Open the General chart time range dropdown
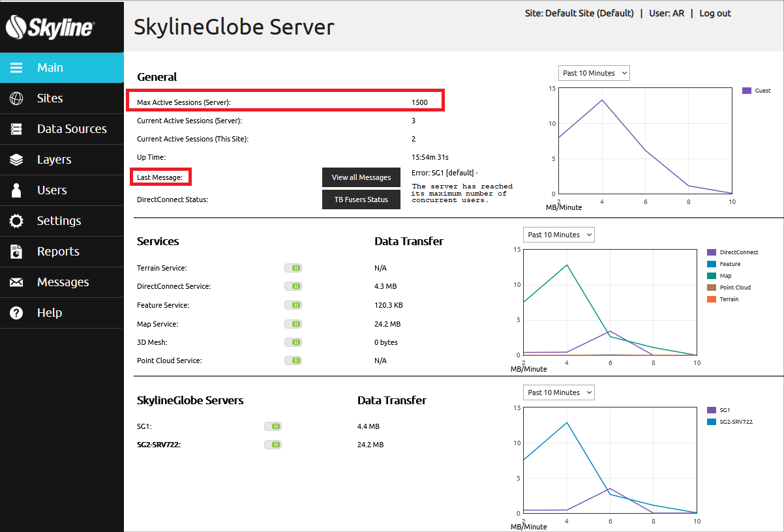Screen dimensions: 784x532 [x=594, y=73]
